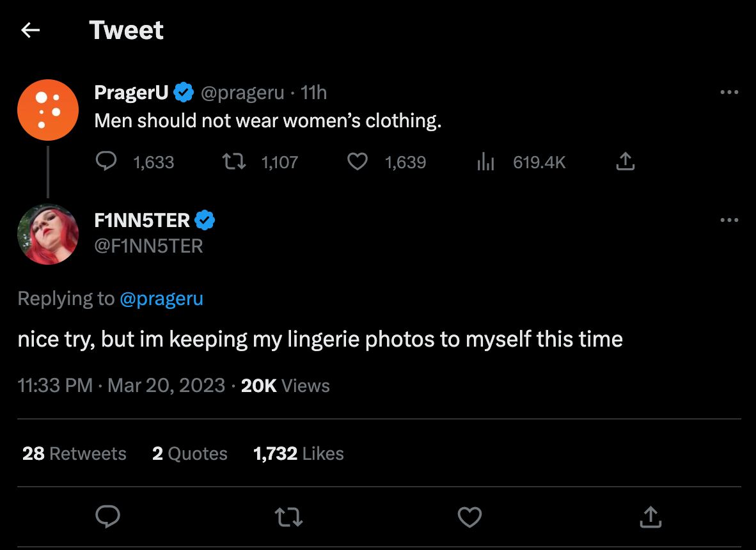The image size is (756, 550).
Task: View the 28 Retweets list
Action: 74,453
